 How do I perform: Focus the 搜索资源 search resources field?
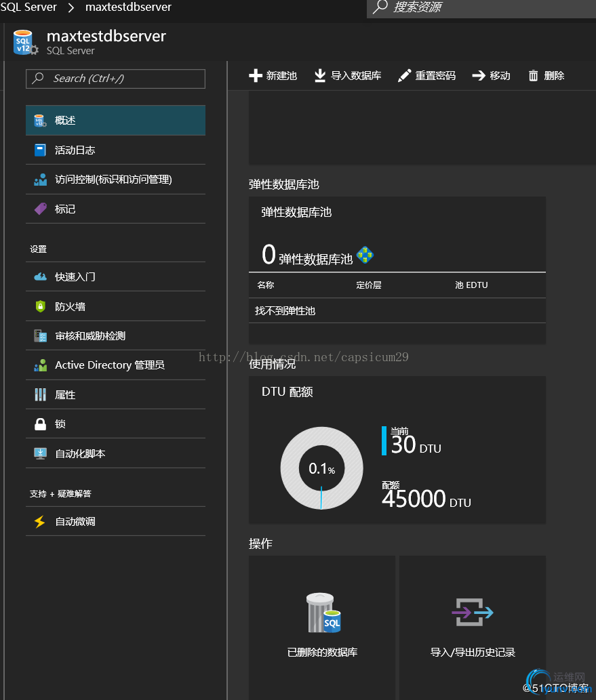[481, 7]
